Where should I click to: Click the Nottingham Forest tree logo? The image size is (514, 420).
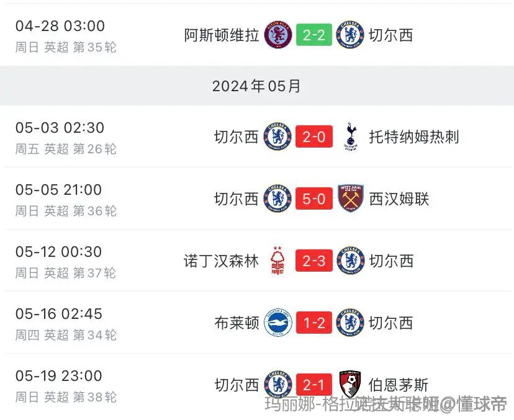277,261
